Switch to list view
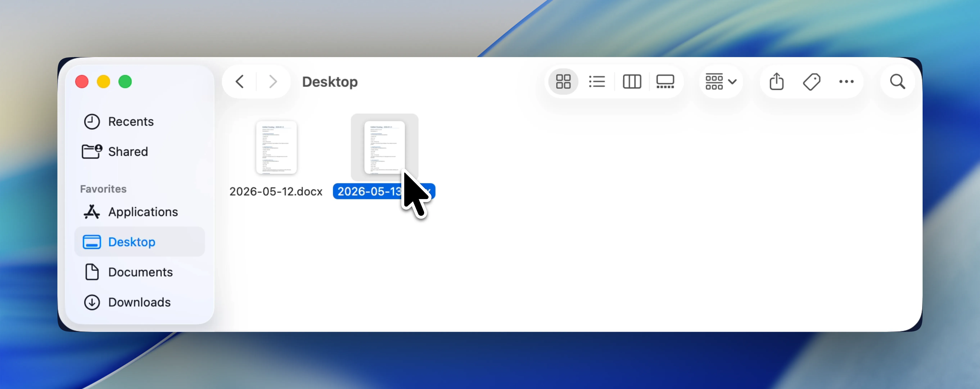The height and width of the screenshot is (389, 980). click(x=597, y=81)
